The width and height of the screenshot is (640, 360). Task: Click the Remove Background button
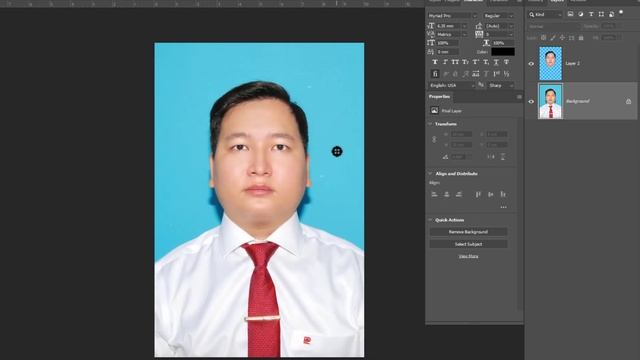click(468, 232)
